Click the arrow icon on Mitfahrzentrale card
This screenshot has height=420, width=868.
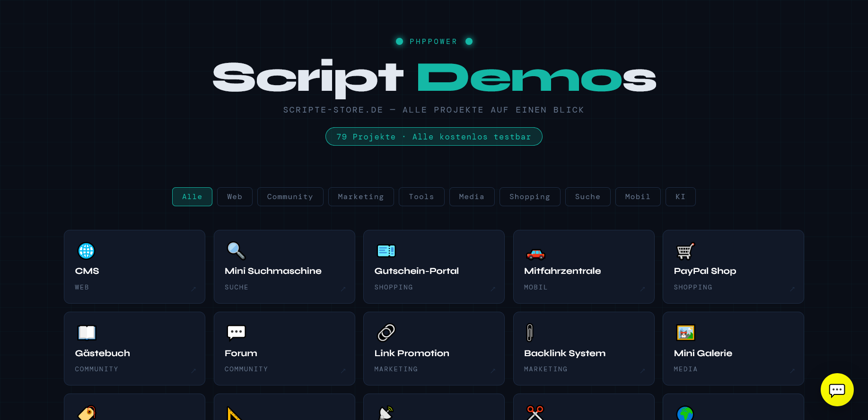(x=642, y=289)
